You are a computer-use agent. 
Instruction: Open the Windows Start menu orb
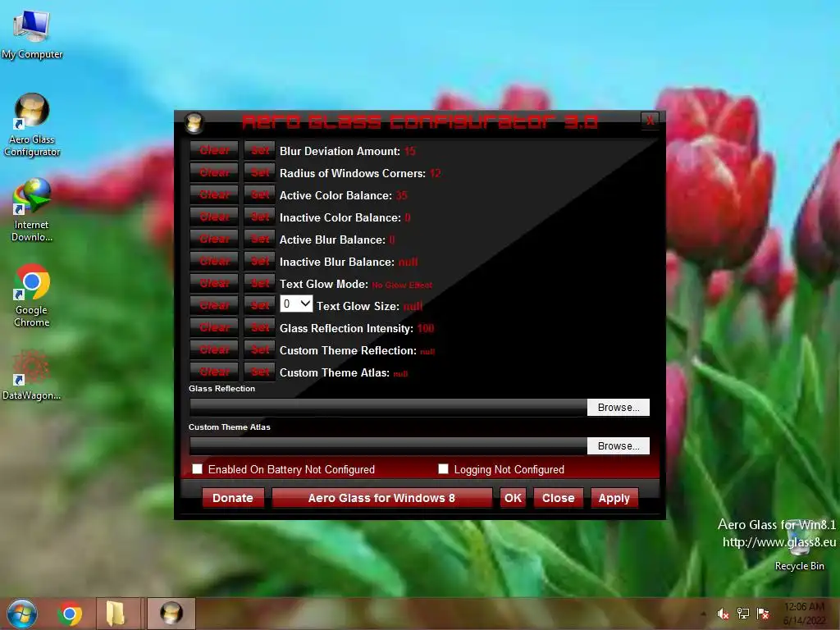point(22,614)
